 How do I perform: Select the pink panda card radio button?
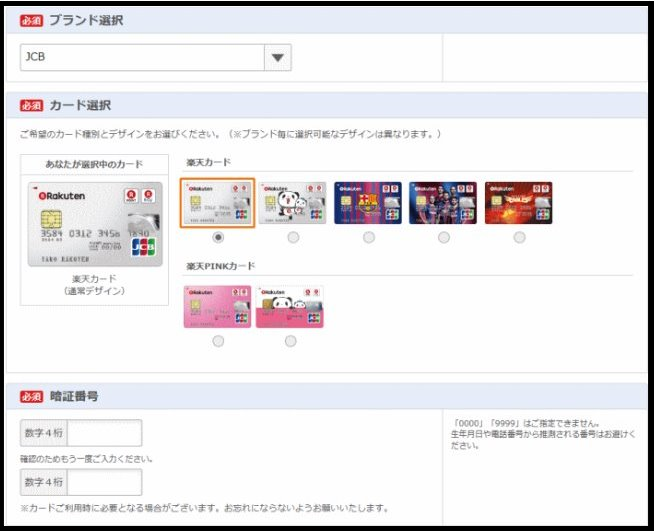click(x=290, y=341)
